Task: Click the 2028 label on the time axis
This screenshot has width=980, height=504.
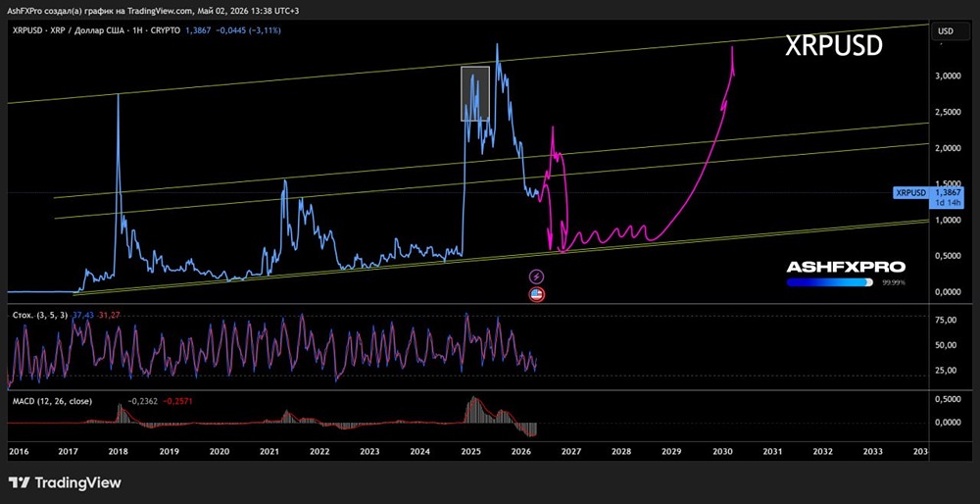Action: click(x=621, y=451)
